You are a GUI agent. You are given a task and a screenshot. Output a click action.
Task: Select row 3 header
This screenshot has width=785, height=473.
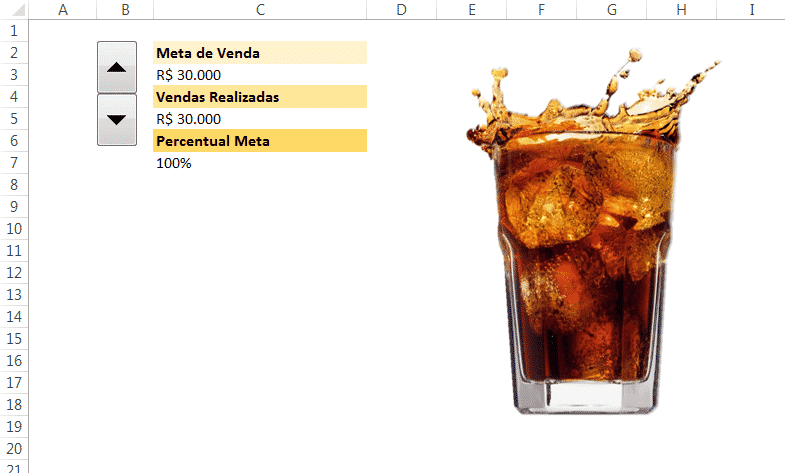tap(14, 75)
